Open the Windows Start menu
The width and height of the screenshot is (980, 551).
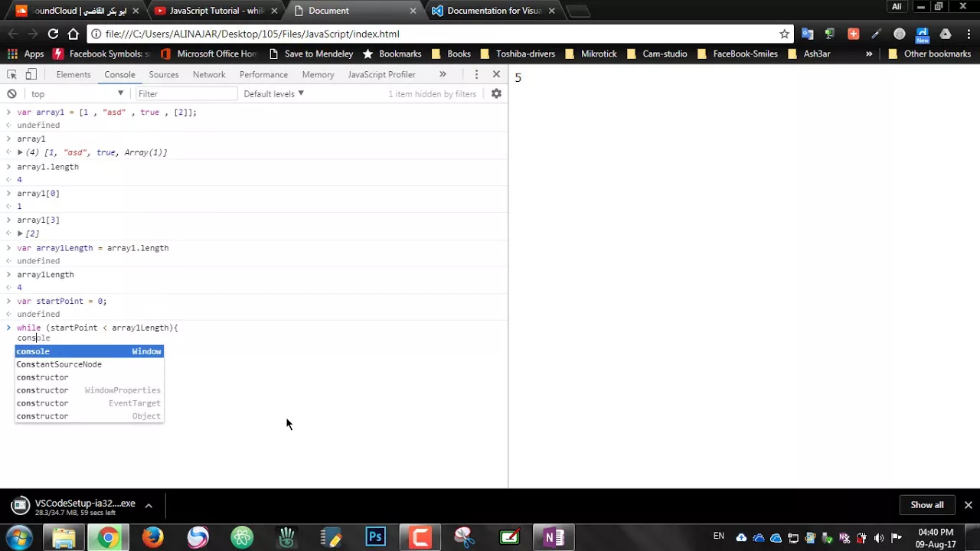pyautogui.click(x=18, y=537)
